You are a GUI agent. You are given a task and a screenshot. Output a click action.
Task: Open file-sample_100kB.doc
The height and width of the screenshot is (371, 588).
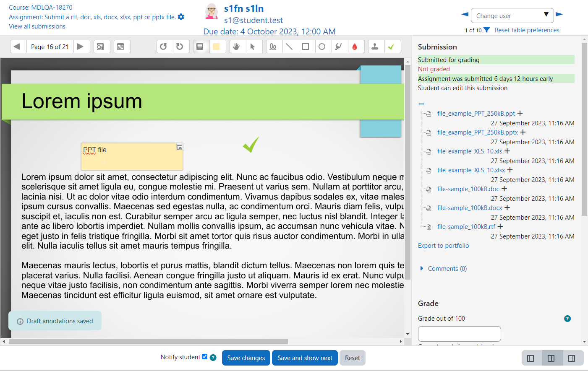468,189
